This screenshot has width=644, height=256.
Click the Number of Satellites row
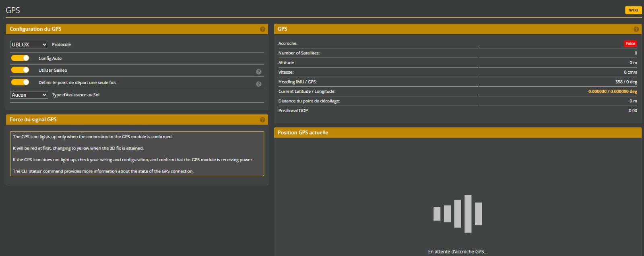[457, 53]
